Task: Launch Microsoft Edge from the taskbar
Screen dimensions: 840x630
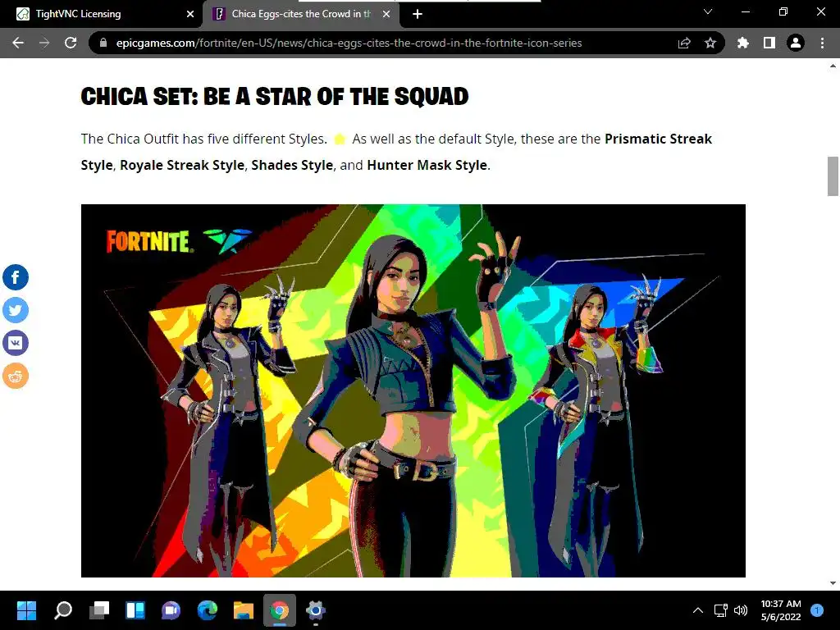Action: [x=208, y=609]
